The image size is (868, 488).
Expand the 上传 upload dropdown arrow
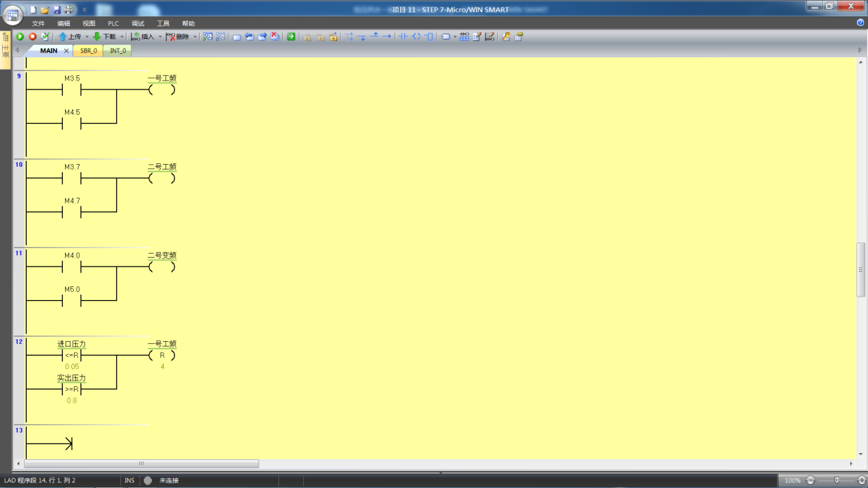[x=87, y=37]
